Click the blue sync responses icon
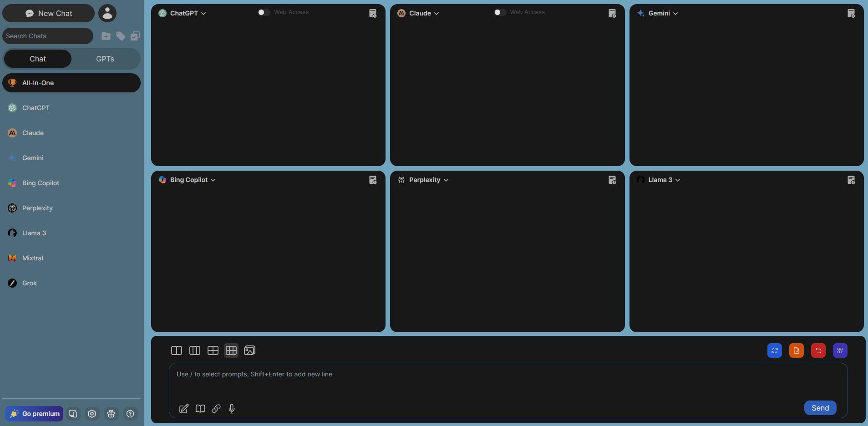The width and height of the screenshot is (868, 426). pyautogui.click(x=775, y=350)
